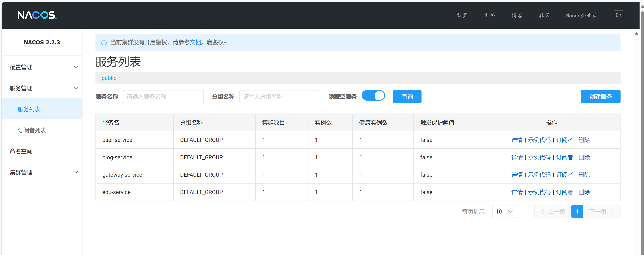Open 命名空间 in the sidebar
This screenshot has width=644, height=255.
pos(21,151)
